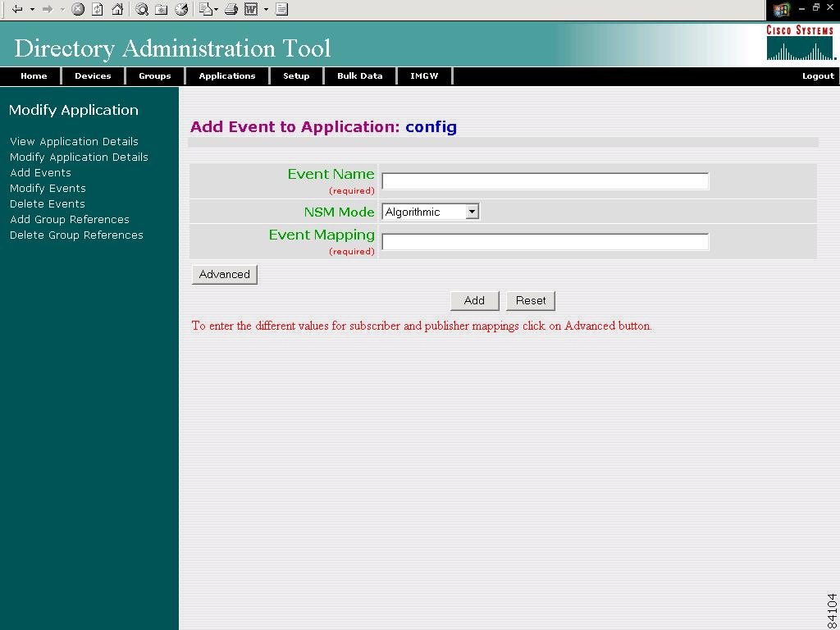
Task: Click the Home browser icon
Action: coord(116,10)
